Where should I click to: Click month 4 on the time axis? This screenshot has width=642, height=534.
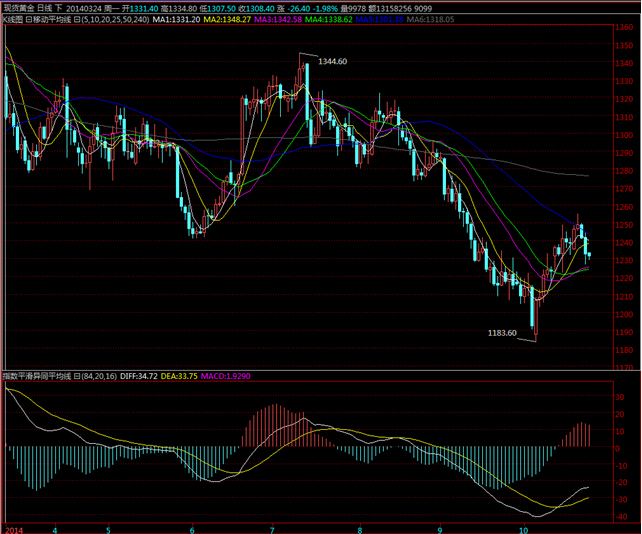pyautogui.click(x=55, y=527)
